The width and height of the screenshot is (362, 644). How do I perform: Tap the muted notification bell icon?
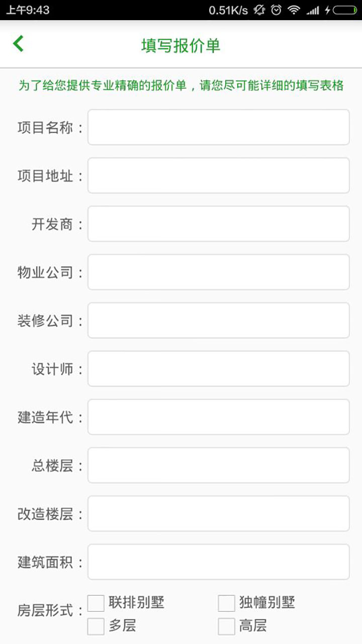[x=259, y=10]
